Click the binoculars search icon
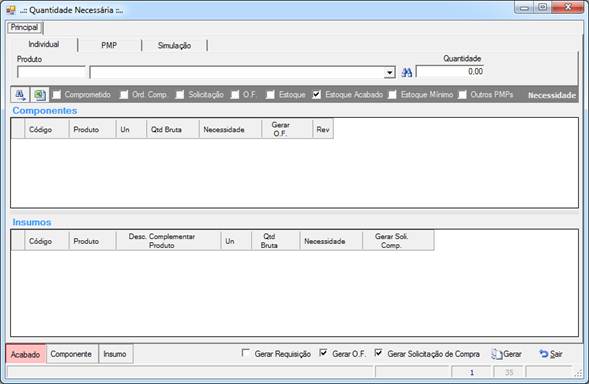 click(406, 72)
